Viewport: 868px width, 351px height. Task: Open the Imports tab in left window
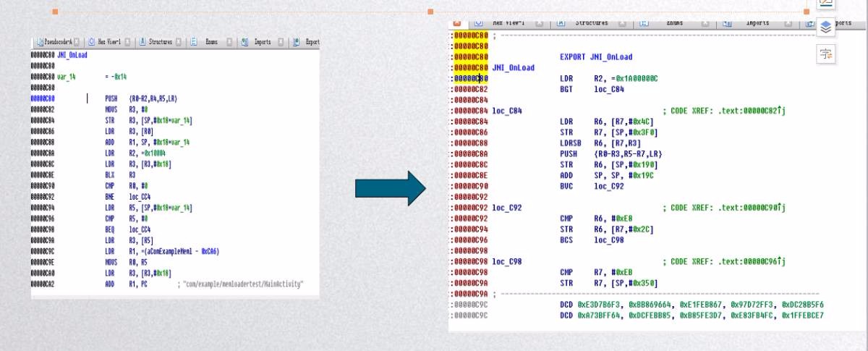click(x=263, y=42)
